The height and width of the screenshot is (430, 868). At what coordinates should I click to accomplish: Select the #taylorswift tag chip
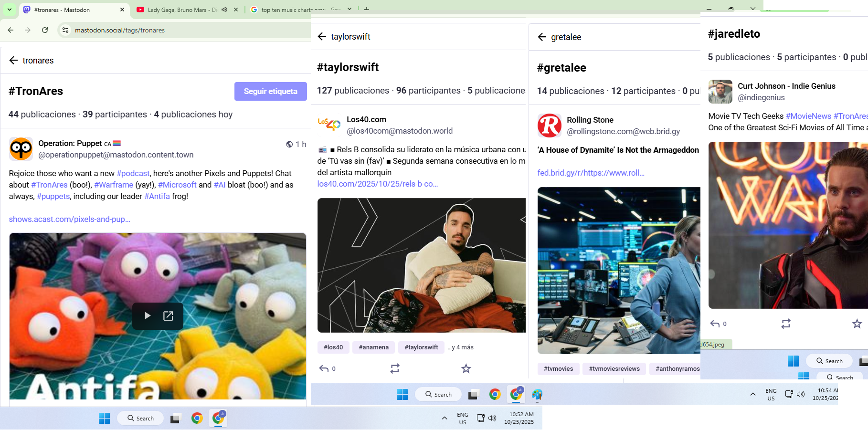422,347
